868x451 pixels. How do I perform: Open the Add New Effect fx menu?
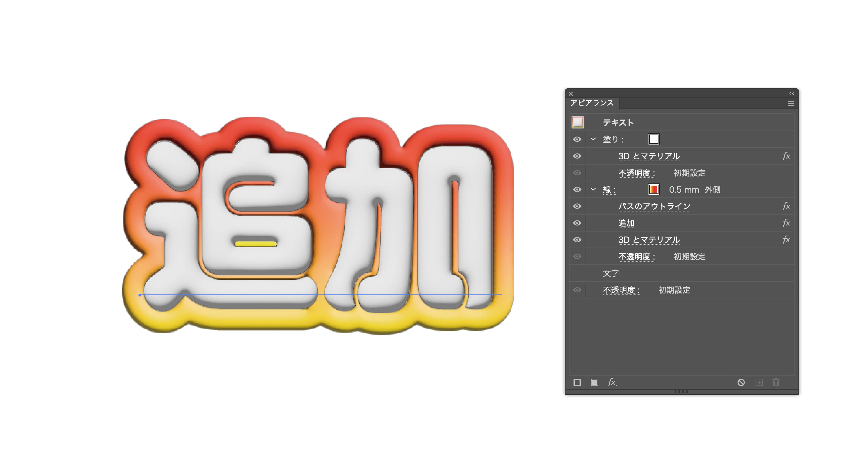pyautogui.click(x=612, y=382)
